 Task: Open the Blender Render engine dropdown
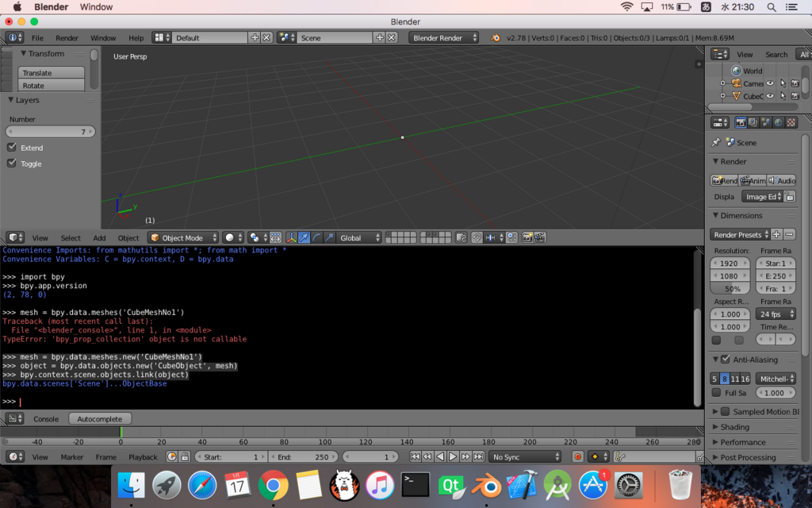(x=444, y=37)
